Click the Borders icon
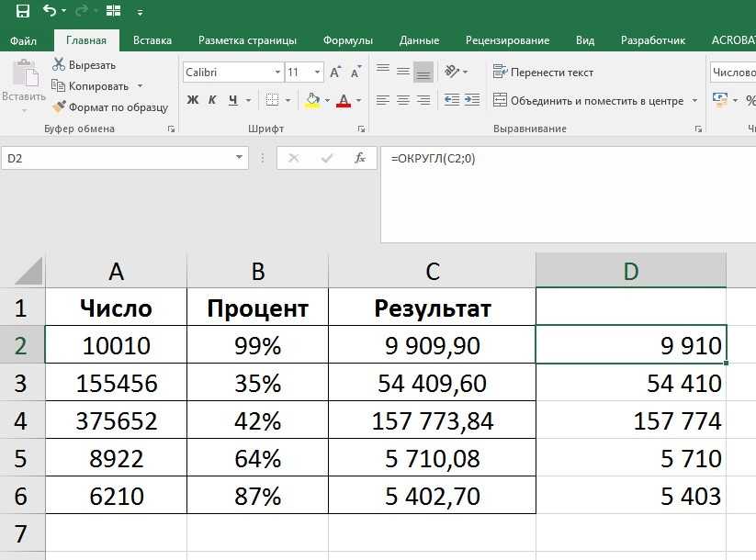The width and height of the screenshot is (756, 560). [x=273, y=100]
